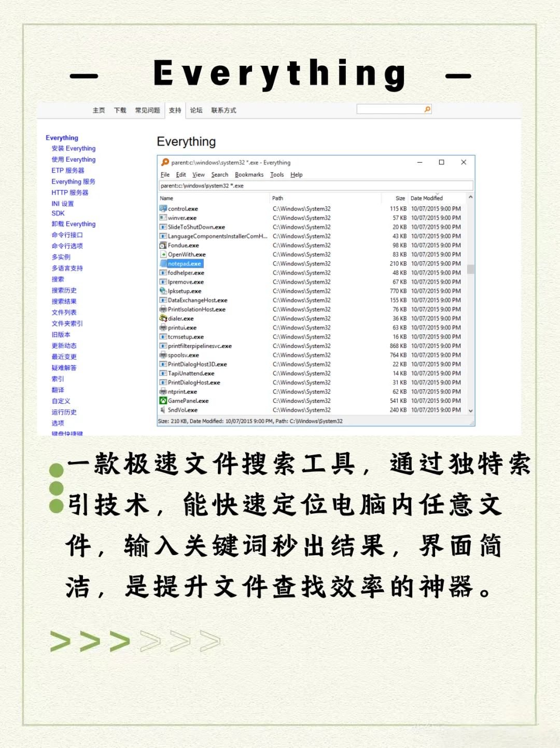Click the ntprint.exe printer icon

tap(163, 392)
